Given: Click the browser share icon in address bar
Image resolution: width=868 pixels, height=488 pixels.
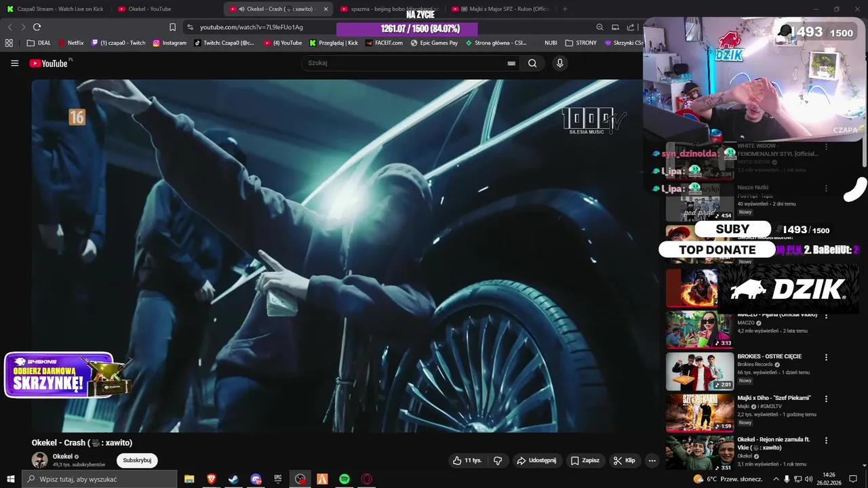Looking at the screenshot, I should [631, 27].
